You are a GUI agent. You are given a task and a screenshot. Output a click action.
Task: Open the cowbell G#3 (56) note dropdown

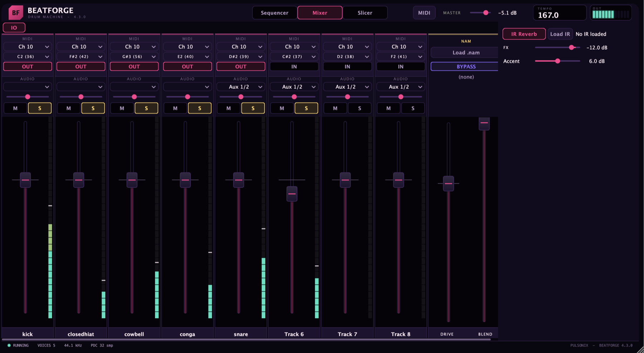click(134, 57)
